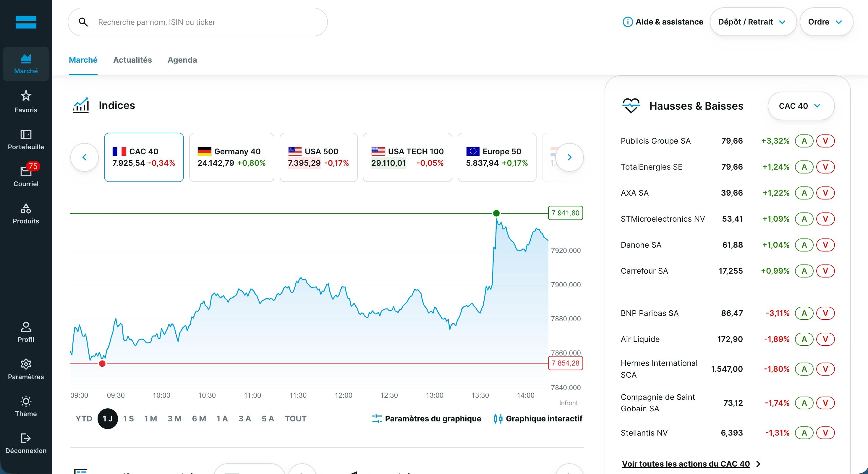Sell Air Liquide with V button
This screenshot has width=868, height=474.
[825, 339]
